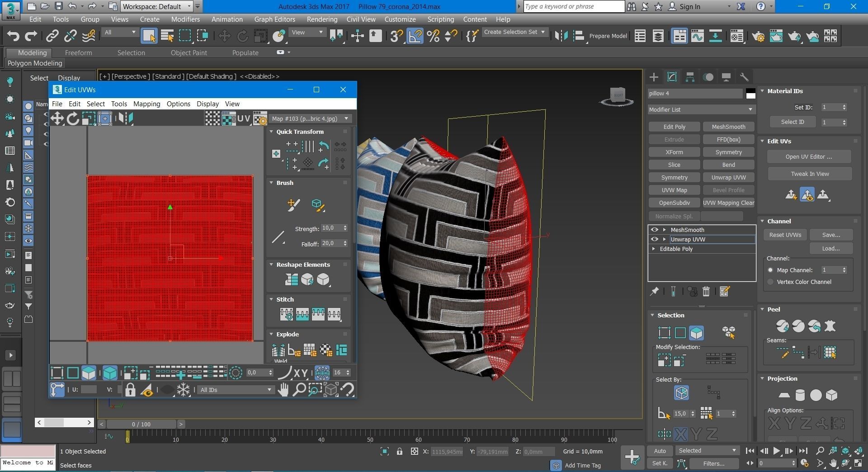Remove modifier from the stack

click(706, 292)
